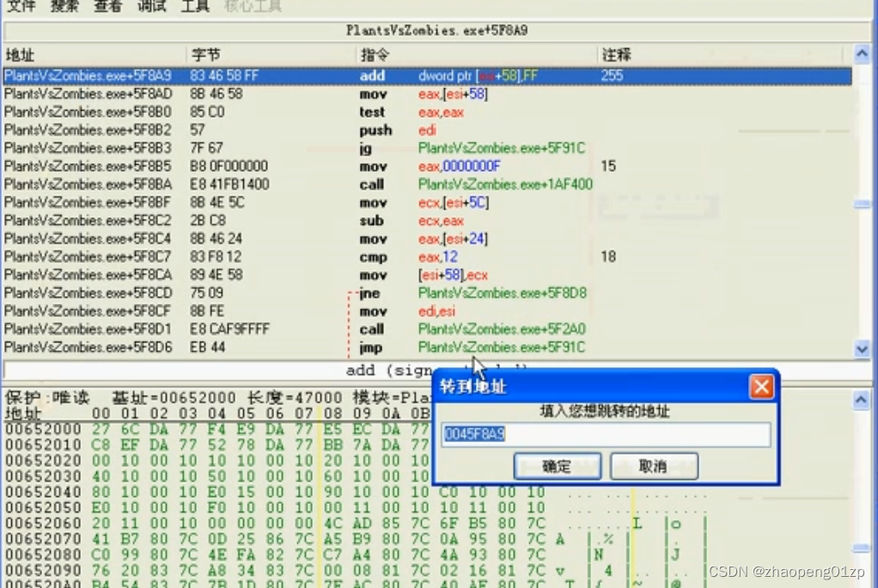
Task: Click the disassembler scrollbar thumb
Action: coord(862,205)
